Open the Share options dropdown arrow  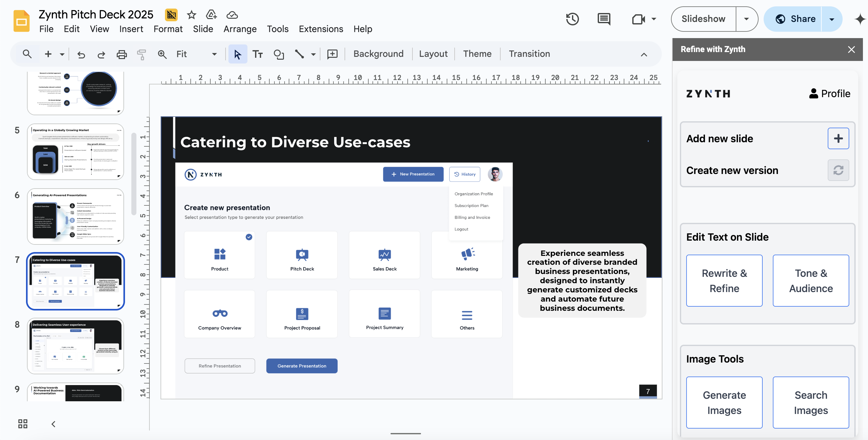832,19
